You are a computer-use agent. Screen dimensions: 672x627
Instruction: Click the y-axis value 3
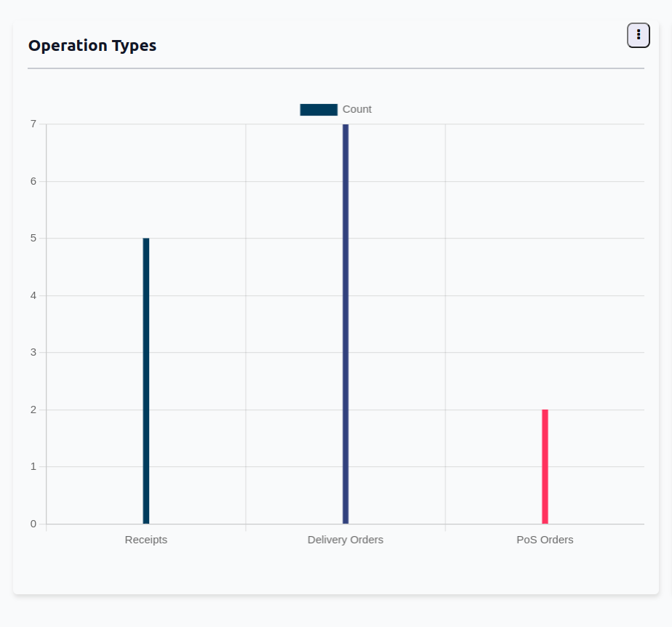pos(33,352)
